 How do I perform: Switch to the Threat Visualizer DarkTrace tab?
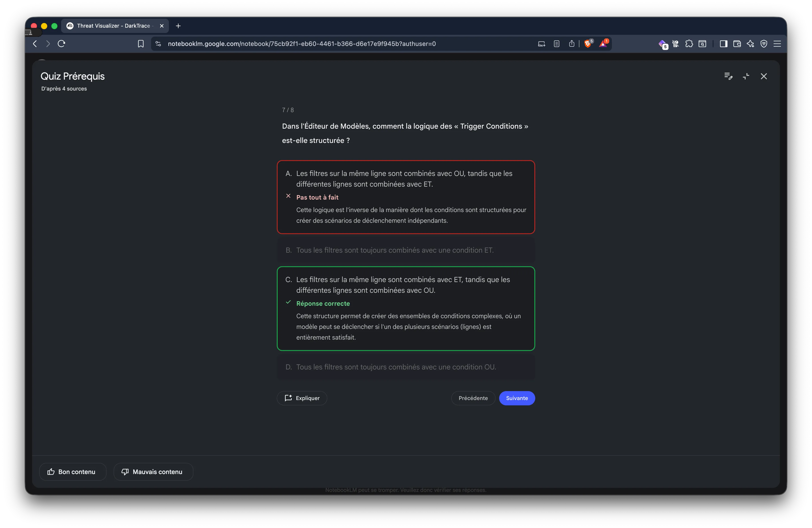[113, 26]
